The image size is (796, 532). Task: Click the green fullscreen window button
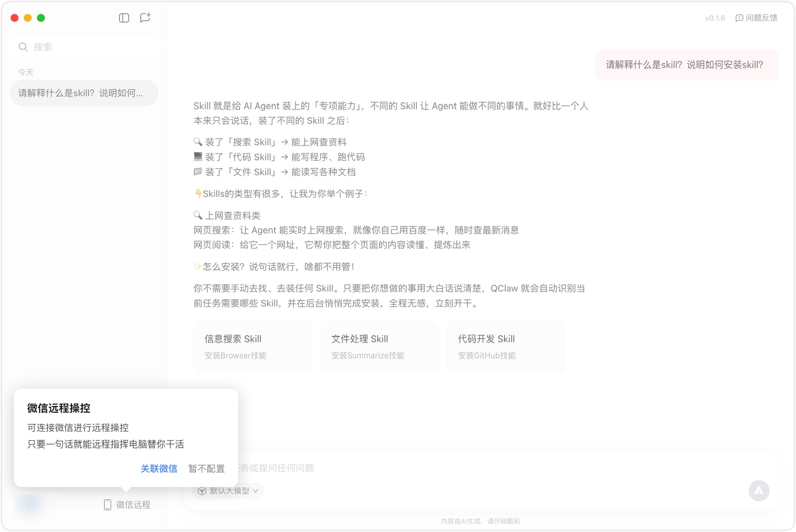pyautogui.click(x=41, y=18)
